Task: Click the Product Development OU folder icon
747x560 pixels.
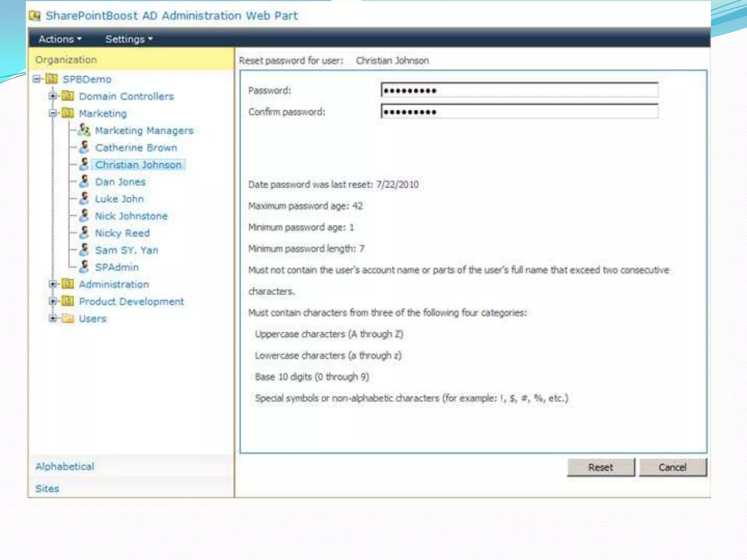Action: tap(67, 301)
